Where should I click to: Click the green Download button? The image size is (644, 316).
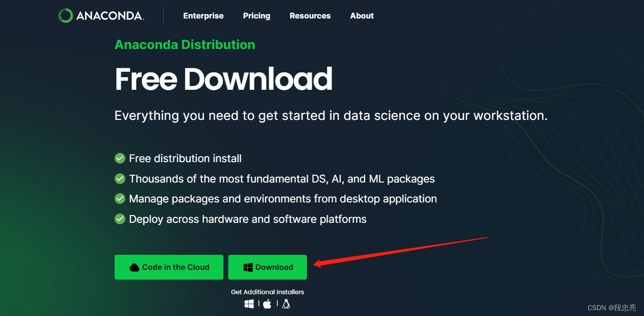[x=268, y=267]
